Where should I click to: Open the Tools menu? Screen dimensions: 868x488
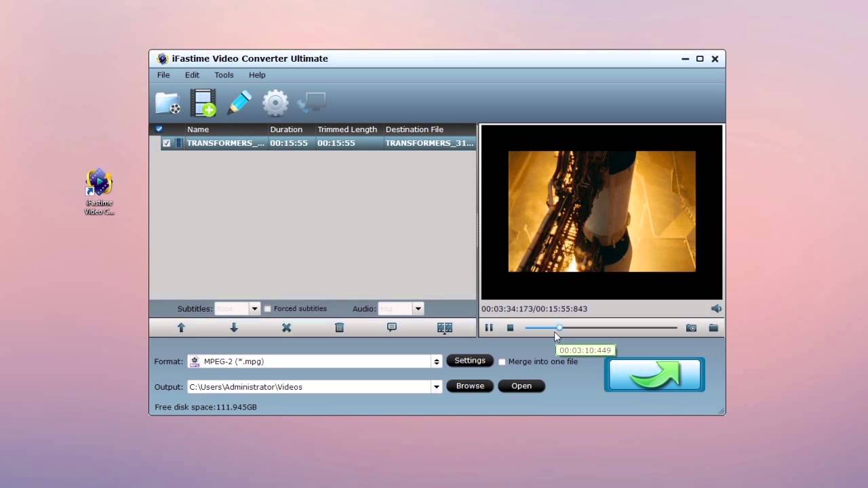pyautogui.click(x=224, y=75)
